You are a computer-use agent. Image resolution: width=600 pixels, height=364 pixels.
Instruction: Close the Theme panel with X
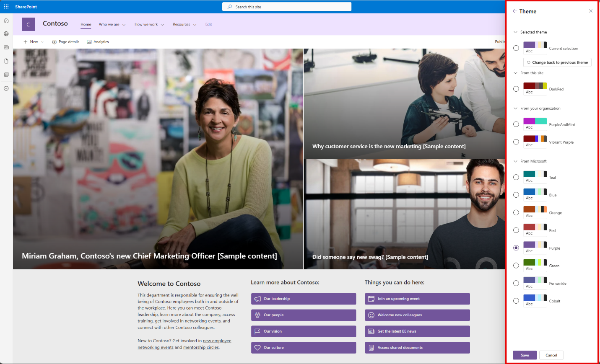coord(591,11)
